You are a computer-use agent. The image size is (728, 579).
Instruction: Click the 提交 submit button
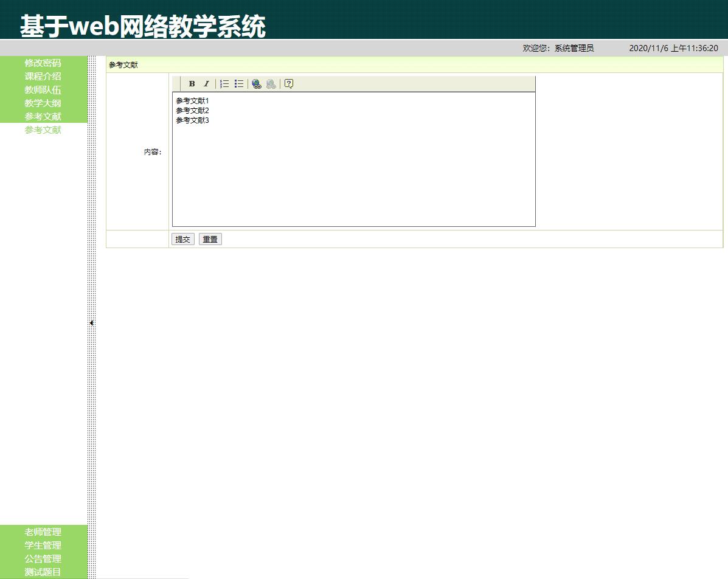tap(183, 239)
